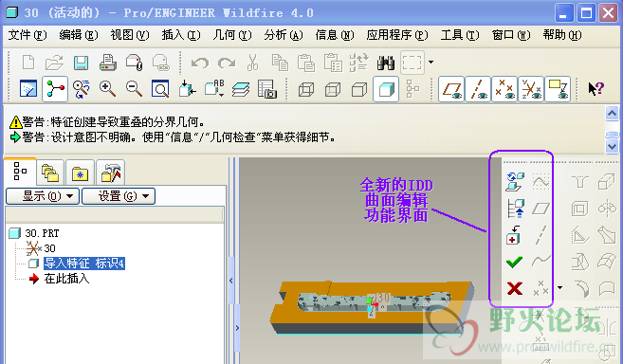Click the View Manager icon

pyautogui.click(x=267, y=89)
